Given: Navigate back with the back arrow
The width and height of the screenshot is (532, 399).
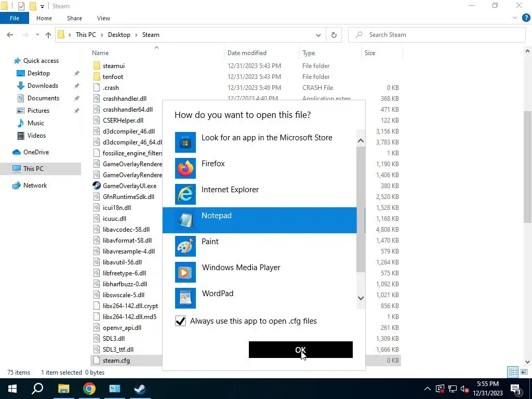Looking at the screenshot, I should point(10,35).
